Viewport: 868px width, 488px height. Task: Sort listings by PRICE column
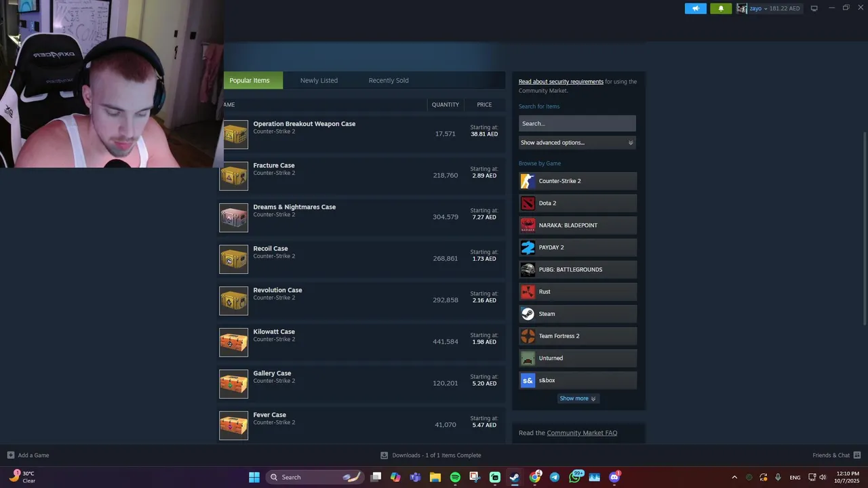484,104
